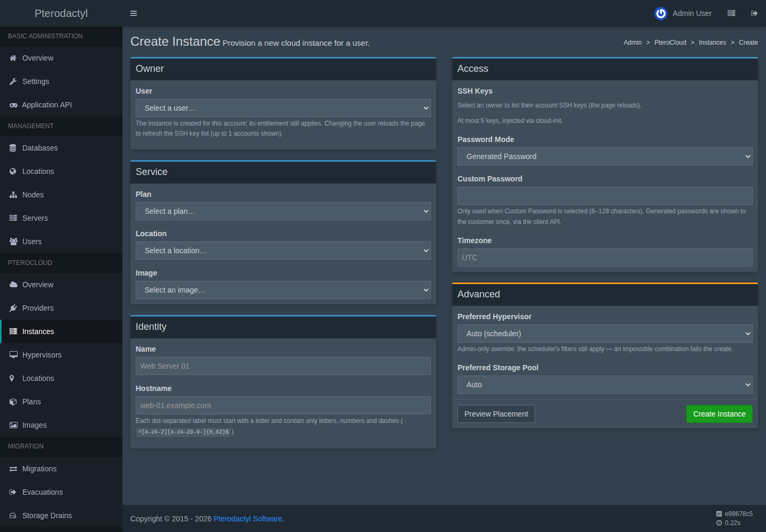Open Evacuations in sidebar
Viewport: 766px width, 532px height.
point(61,492)
